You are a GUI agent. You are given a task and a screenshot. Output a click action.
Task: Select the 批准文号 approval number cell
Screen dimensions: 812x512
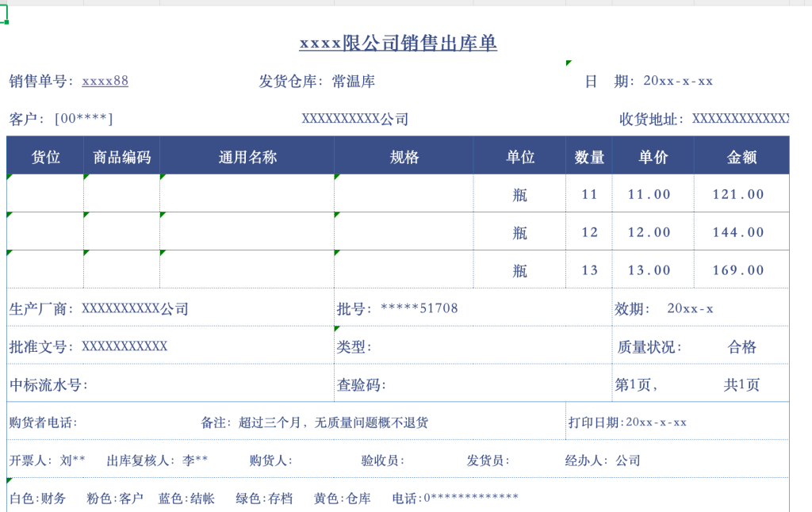(x=89, y=346)
